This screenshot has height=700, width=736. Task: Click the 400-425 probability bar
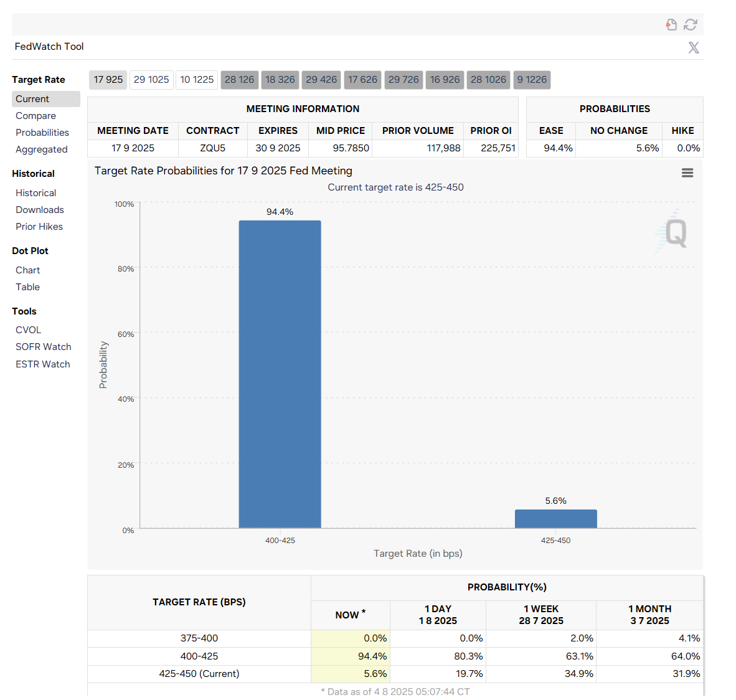(x=280, y=374)
